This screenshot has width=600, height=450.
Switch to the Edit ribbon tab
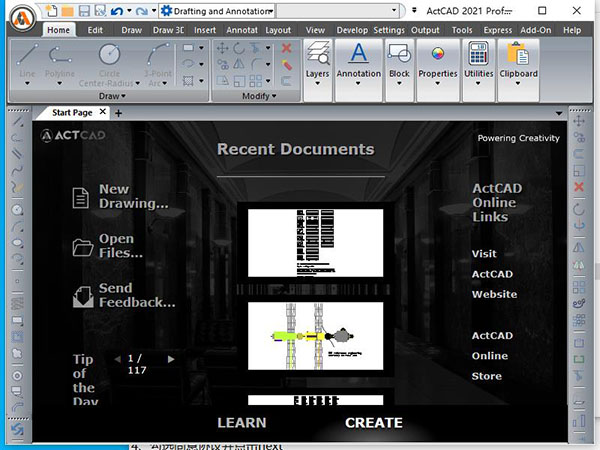click(95, 30)
